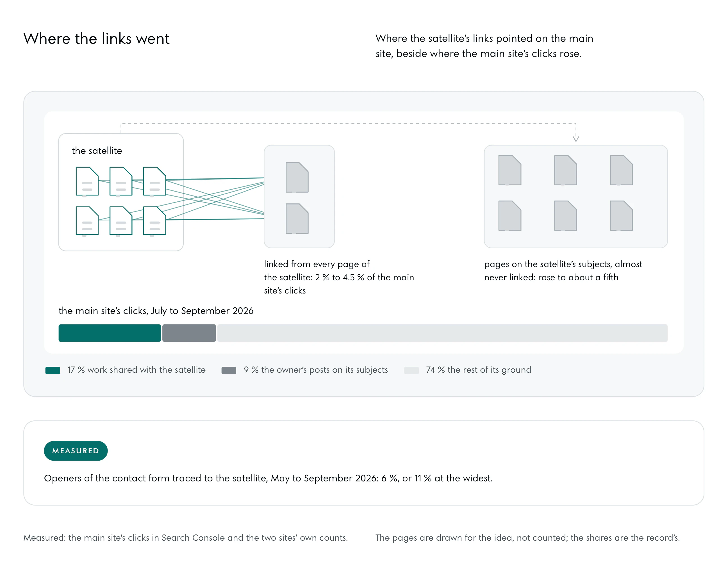Click 'the main site's clicks, July to September 2026'

[156, 311]
